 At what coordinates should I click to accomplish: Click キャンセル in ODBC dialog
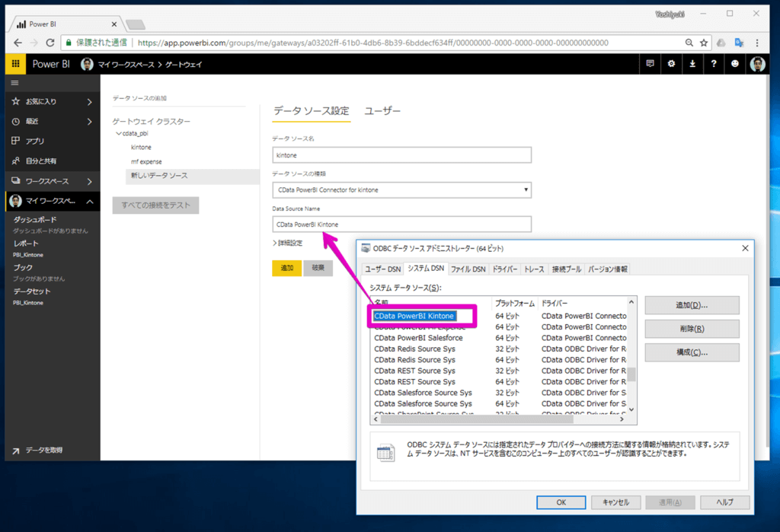(615, 502)
